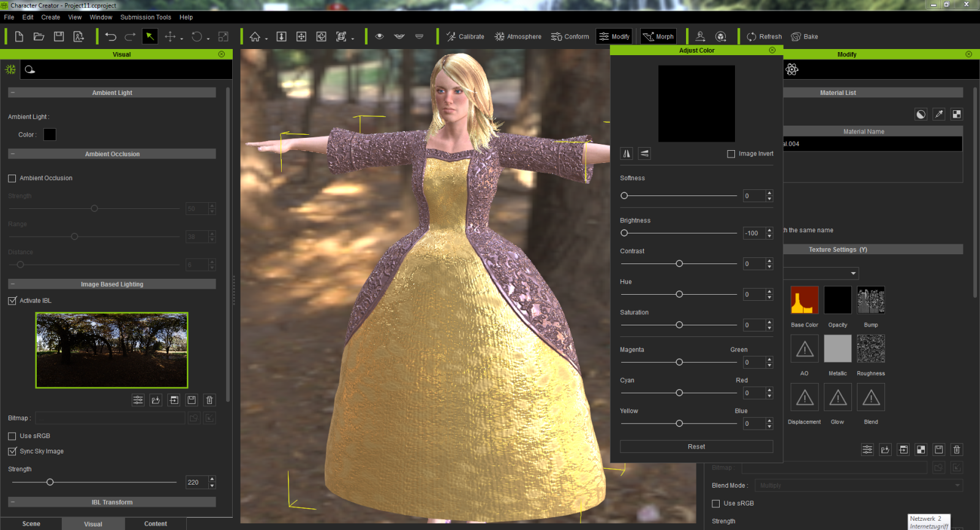Click the Hue value input field

pyautogui.click(x=754, y=295)
